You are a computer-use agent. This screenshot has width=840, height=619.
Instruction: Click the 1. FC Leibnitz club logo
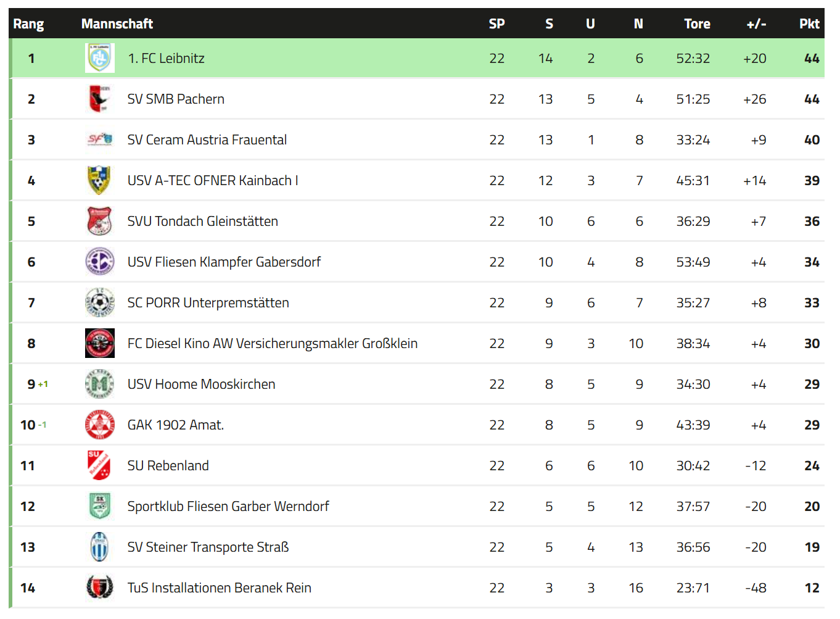click(x=100, y=58)
